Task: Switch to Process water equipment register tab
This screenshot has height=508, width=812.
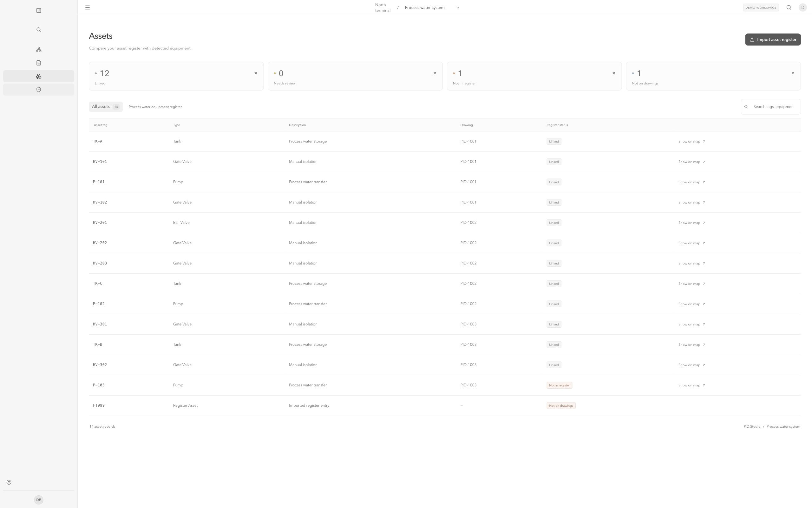Action: point(155,107)
